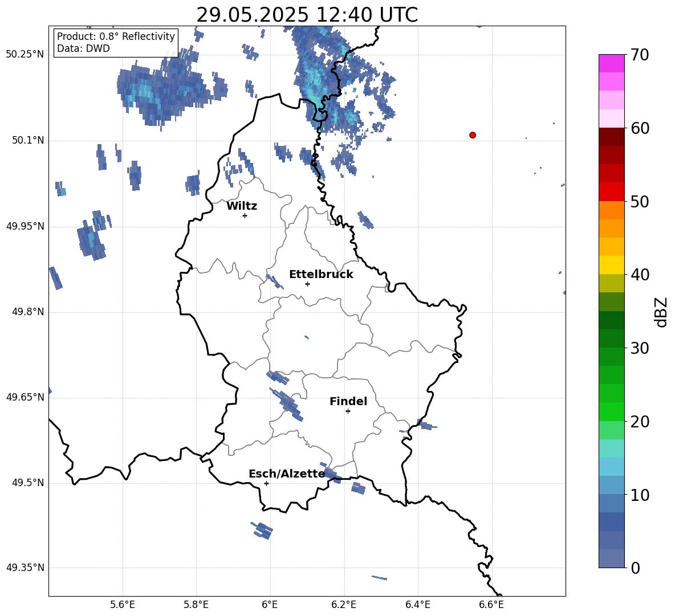Click the Ettelbruck station cross marker
This screenshot has height=616, width=675.
(307, 284)
